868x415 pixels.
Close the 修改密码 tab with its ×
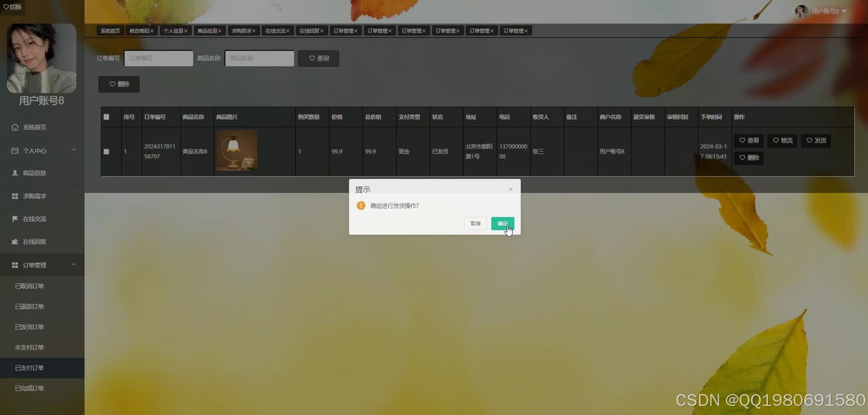coord(152,31)
